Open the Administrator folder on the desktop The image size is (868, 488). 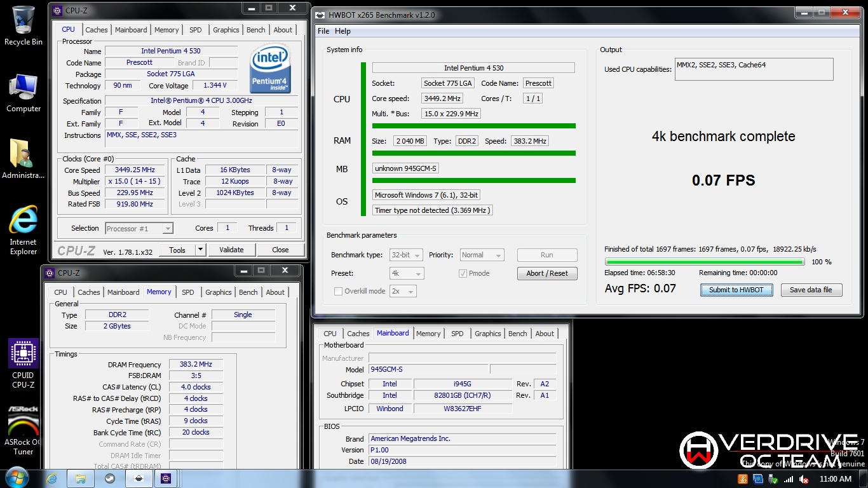(23, 159)
